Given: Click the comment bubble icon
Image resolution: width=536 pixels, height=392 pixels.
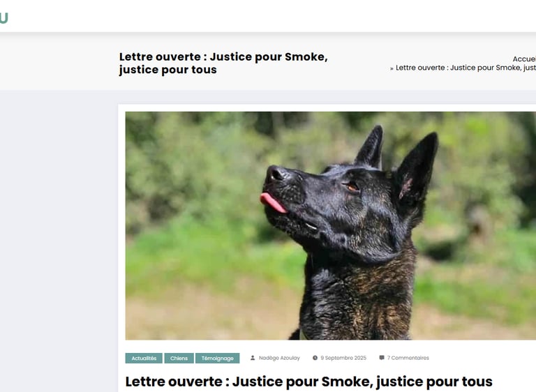Looking at the screenshot, I should (382, 358).
